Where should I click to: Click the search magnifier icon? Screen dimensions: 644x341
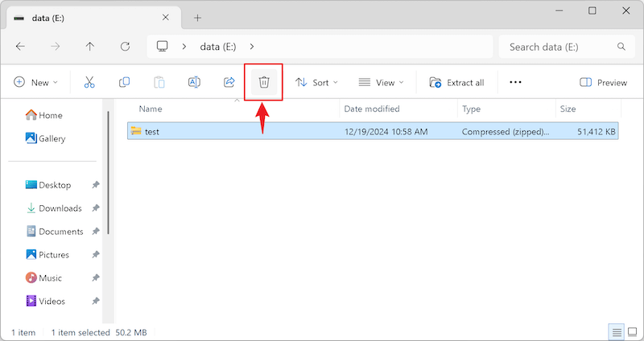621,47
